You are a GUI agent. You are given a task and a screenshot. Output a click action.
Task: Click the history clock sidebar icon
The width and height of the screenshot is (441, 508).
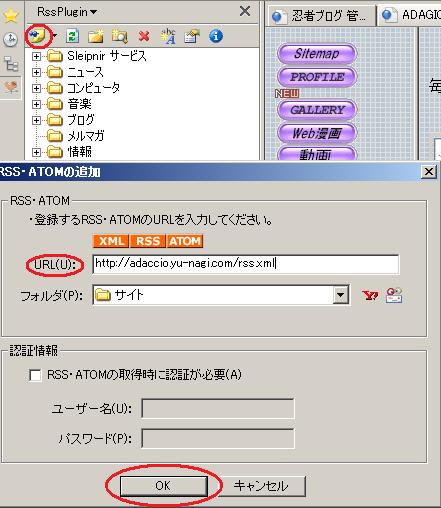coord(11,39)
